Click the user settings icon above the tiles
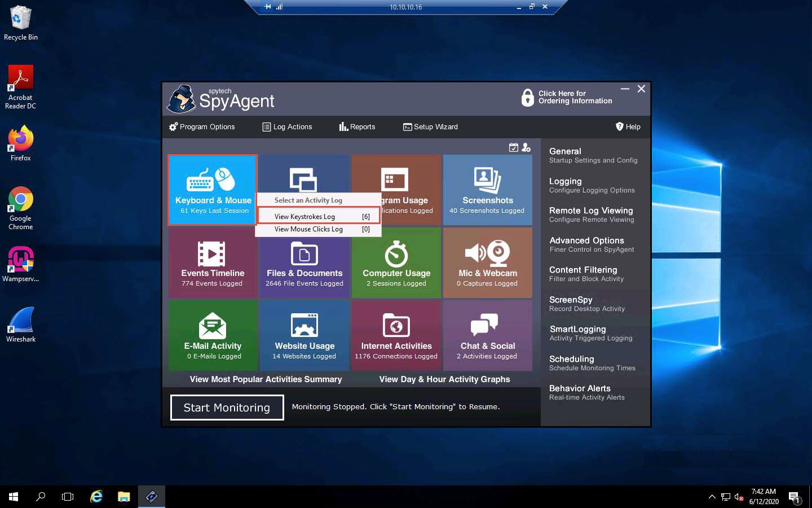 (x=526, y=147)
